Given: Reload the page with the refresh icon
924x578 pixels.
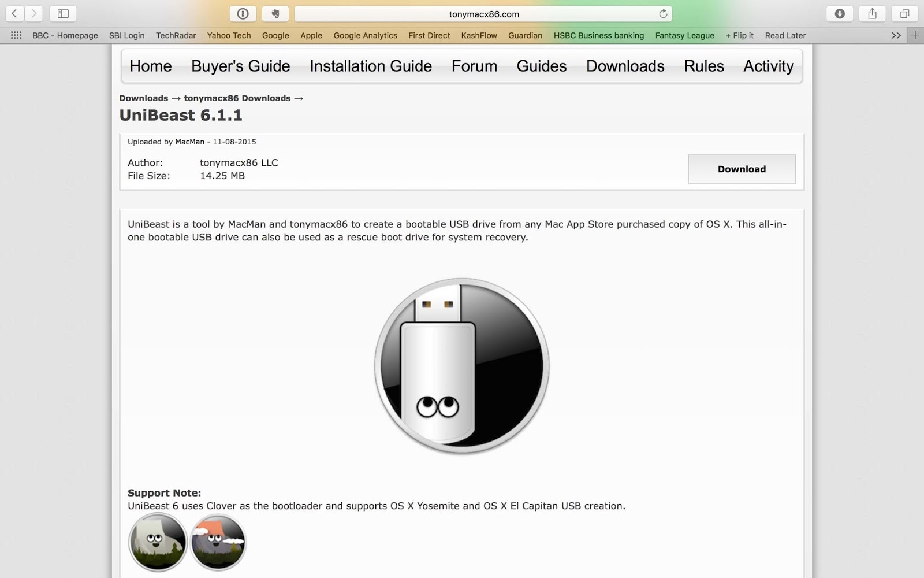Looking at the screenshot, I should coord(663,14).
